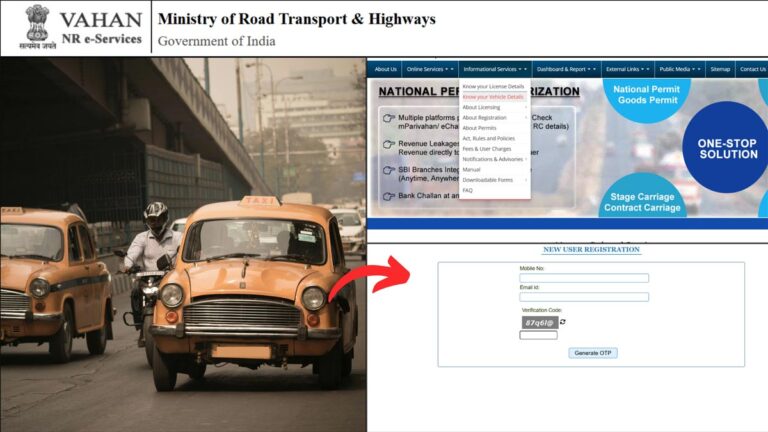Expand Notifications & Advisories submenu

coord(495,159)
